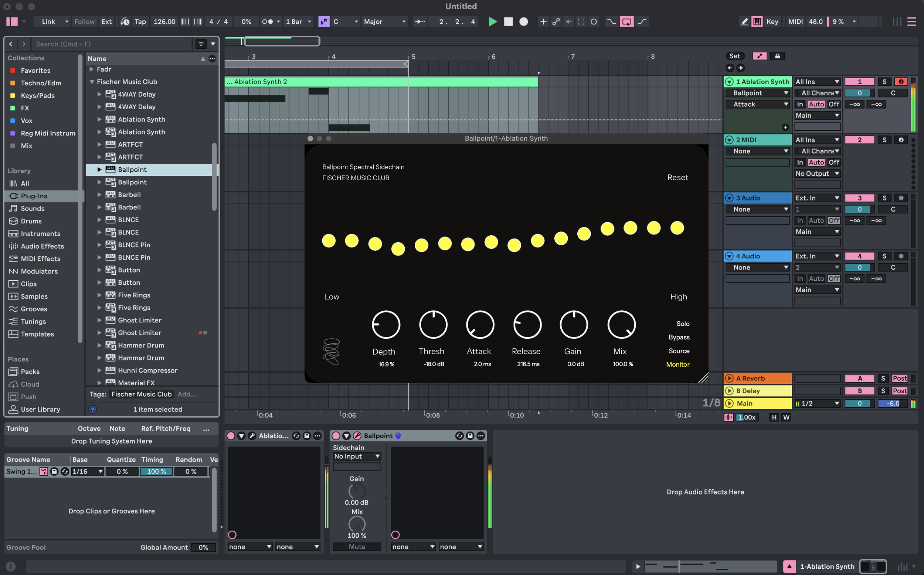Viewport: 924px width, 575px height.
Task: Open Ballpoint plug-in window via wrench icon
Action: (357, 436)
